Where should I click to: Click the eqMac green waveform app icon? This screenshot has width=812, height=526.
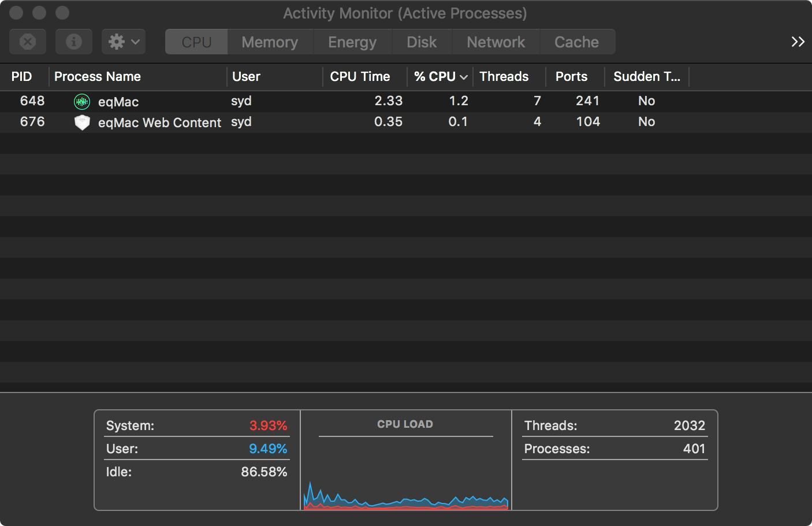[82, 102]
